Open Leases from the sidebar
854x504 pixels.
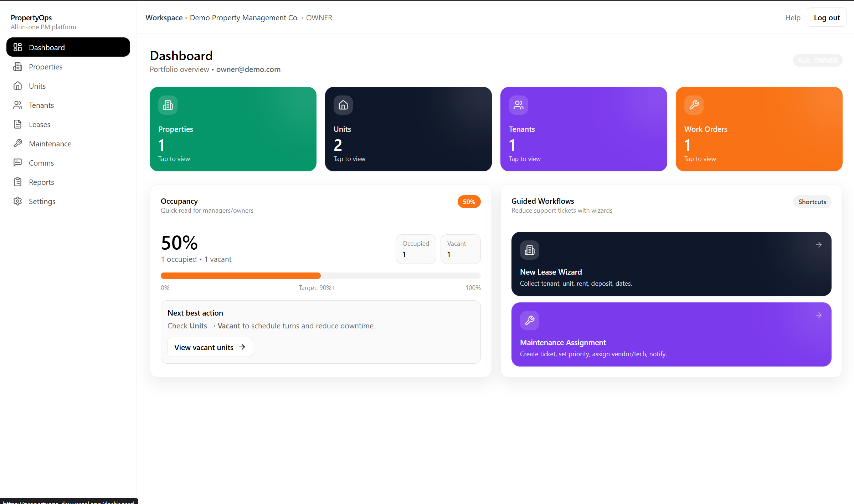pos(40,124)
